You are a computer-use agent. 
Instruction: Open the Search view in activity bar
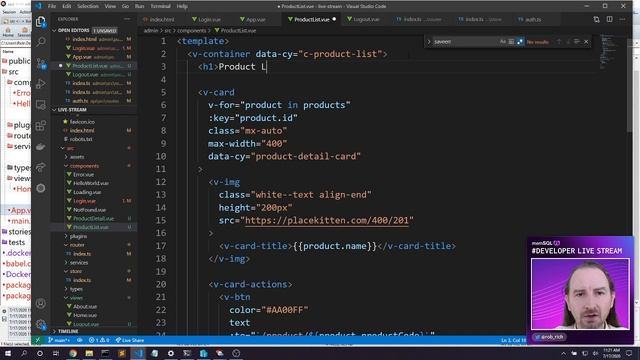click(x=41, y=42)
